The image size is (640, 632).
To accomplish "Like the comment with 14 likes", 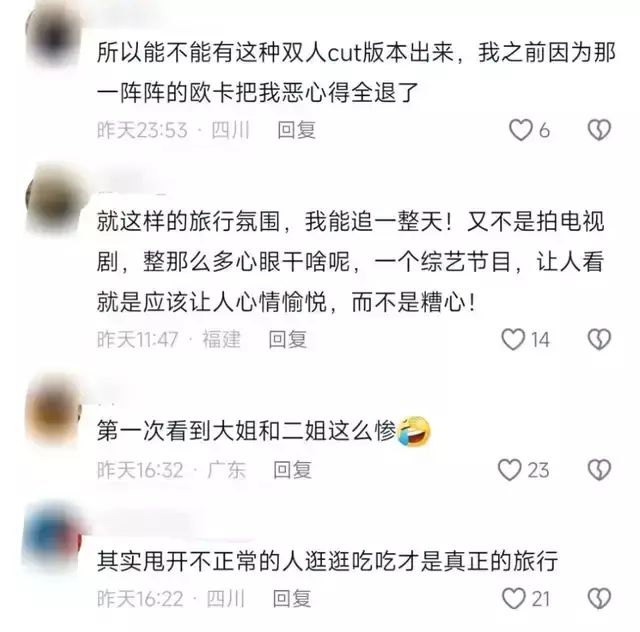I will point(513,339).
